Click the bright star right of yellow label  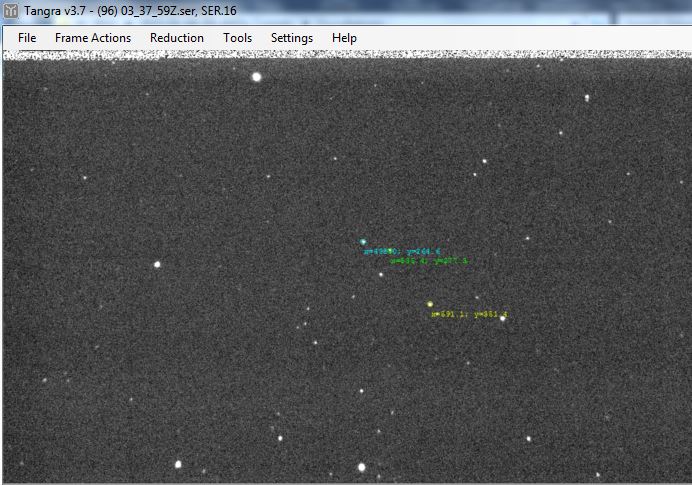(x=503, y=319)
